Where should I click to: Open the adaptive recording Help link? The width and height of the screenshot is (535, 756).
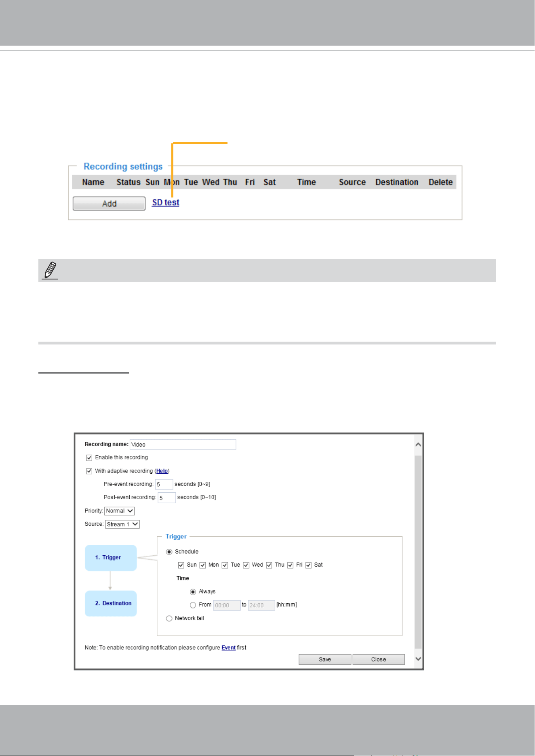[x=162, y=471]
